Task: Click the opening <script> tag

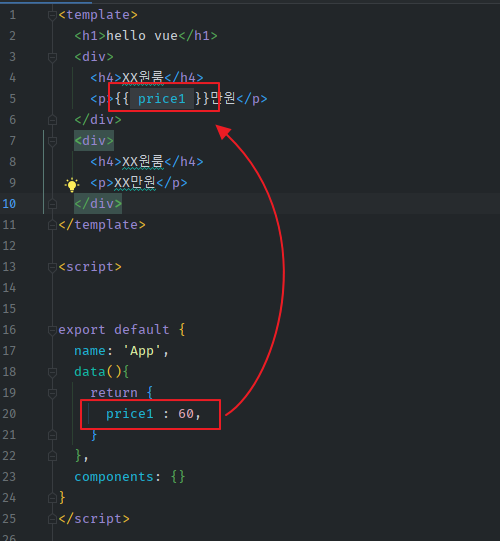Action: point(90,267)
